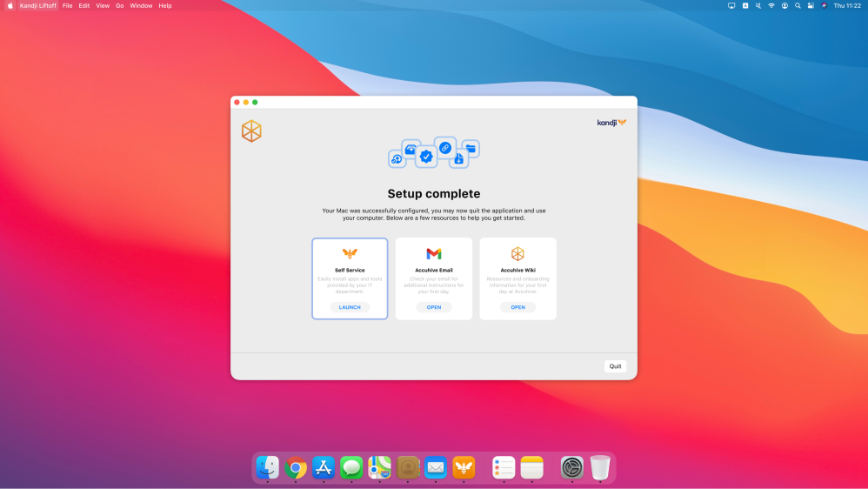Launch App Store from the Dock
The height and width of the screenshot is (489, 868).
pyautogui.click(x=324, y=468)
